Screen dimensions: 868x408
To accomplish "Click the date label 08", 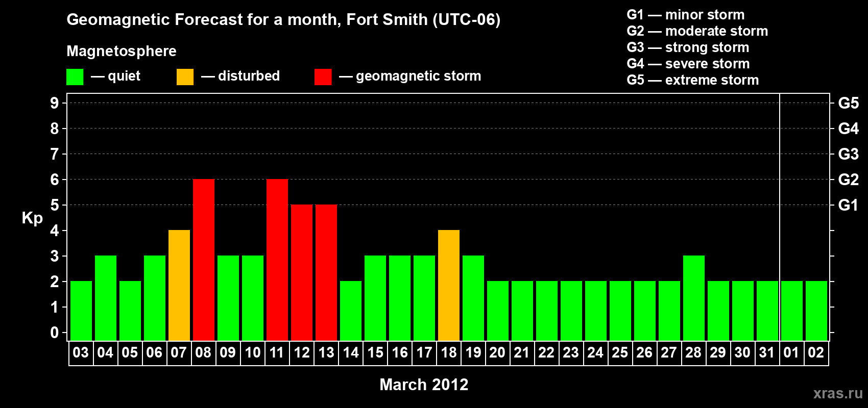I will pyautogui.click(x=203, y=353).
